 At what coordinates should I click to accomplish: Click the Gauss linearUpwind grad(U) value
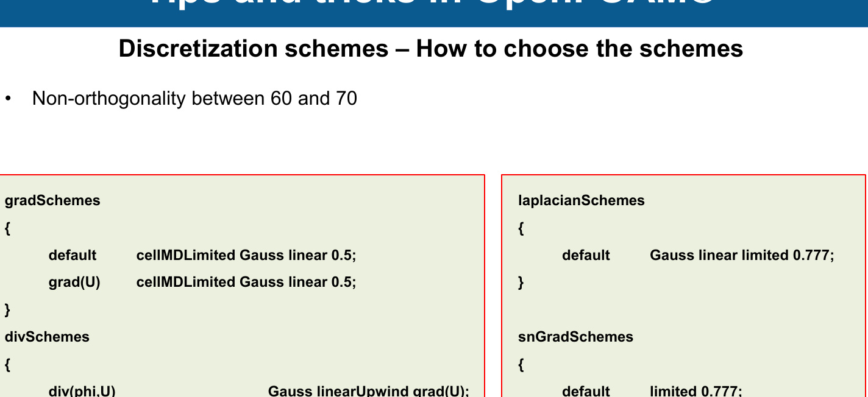369,390
